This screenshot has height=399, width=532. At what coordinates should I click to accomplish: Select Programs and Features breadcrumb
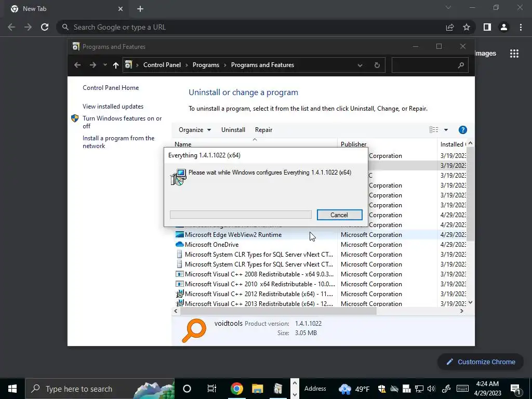click(262, 65)
